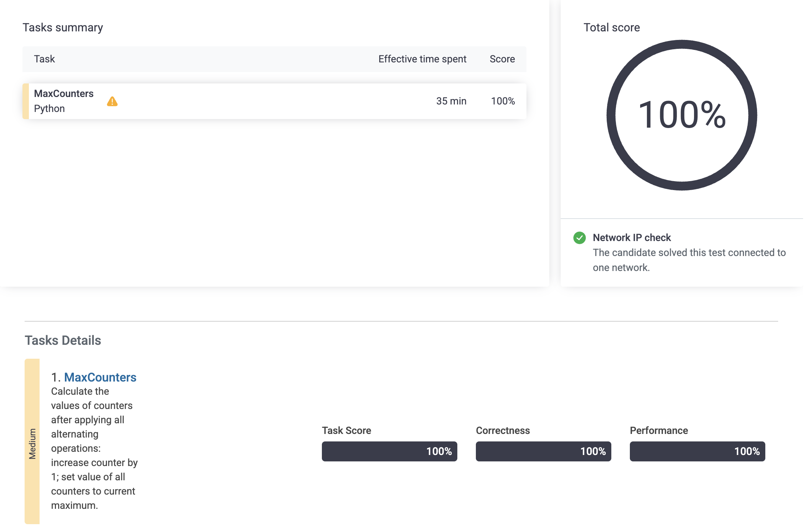Click the Task Score progress bar

(389, 451)
